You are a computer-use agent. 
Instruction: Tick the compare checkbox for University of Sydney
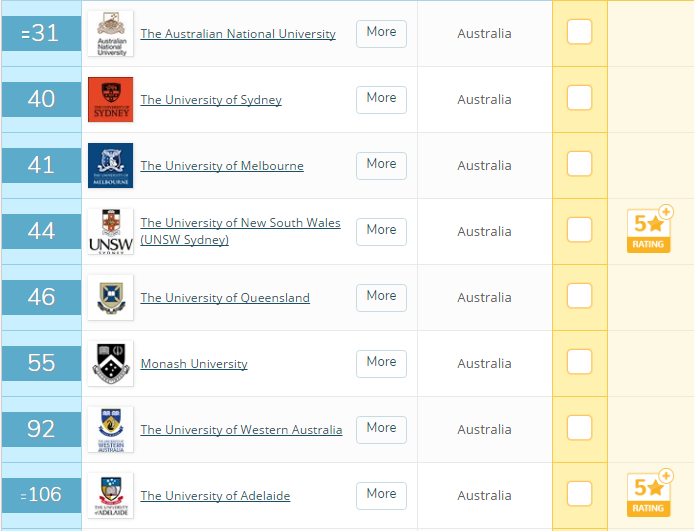point(579,98)
